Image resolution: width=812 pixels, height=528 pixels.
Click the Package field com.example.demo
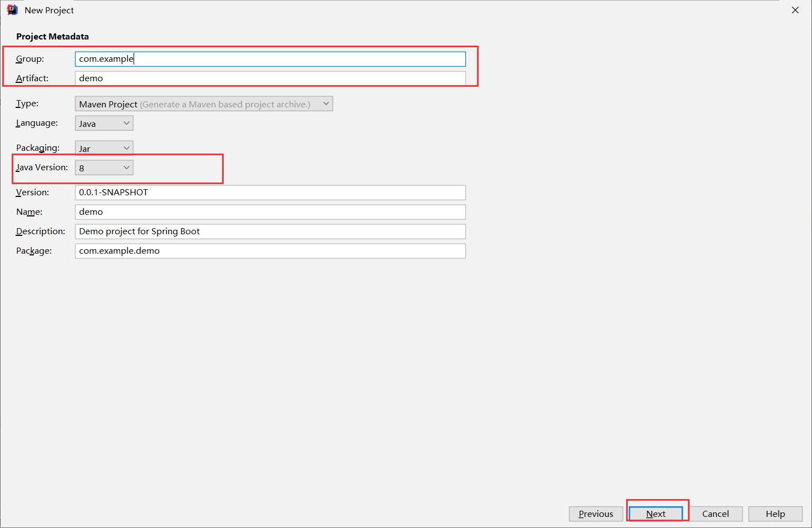click(270, 251)
